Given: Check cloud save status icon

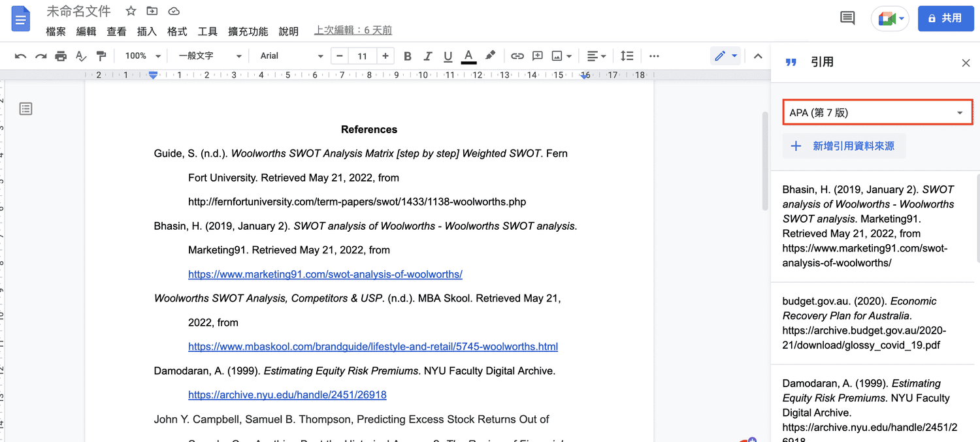Looking at the screenshot, I should (x=174, y=11).
